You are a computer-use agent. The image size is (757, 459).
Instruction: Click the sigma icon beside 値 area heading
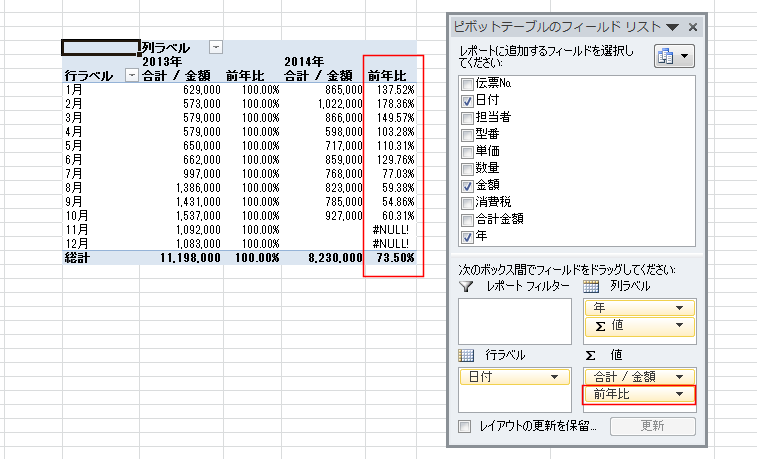point(590,356)
